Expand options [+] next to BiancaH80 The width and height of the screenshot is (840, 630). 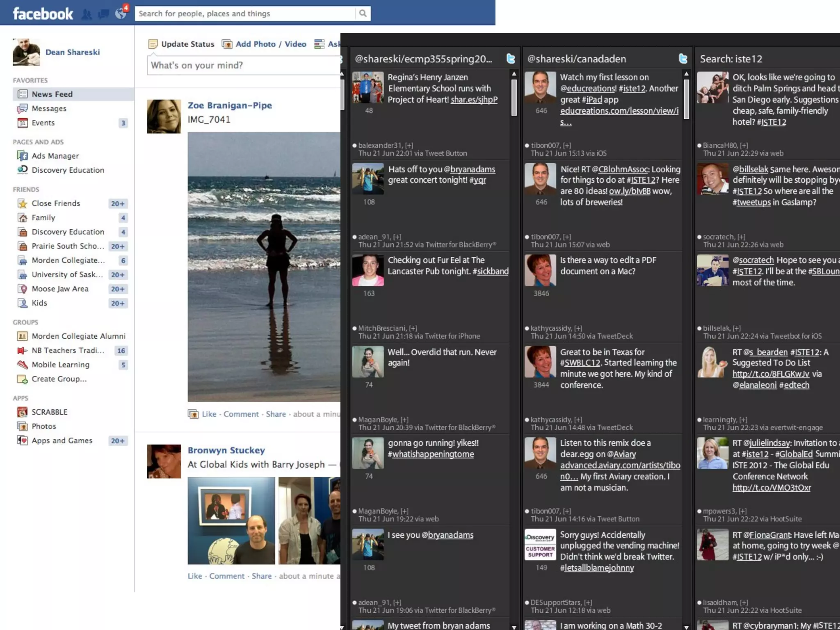click(744, 145)
